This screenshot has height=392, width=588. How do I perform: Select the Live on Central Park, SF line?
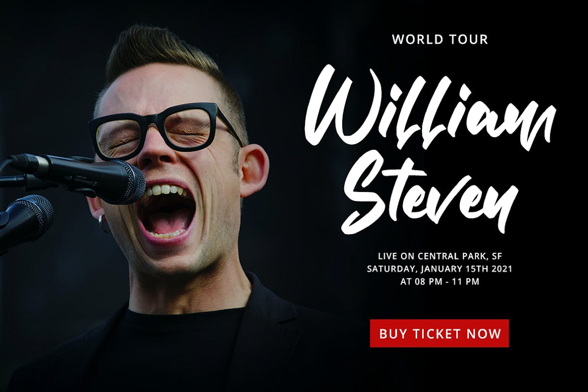tap(440, 257)
